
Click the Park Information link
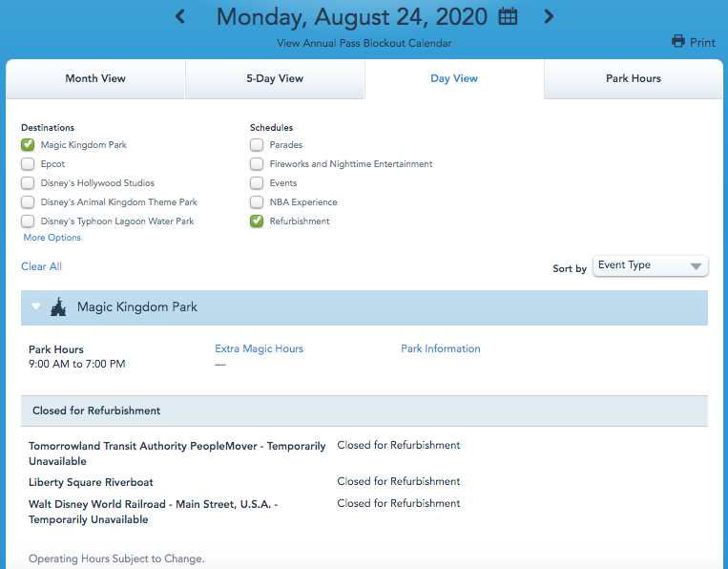click(440, 349)
